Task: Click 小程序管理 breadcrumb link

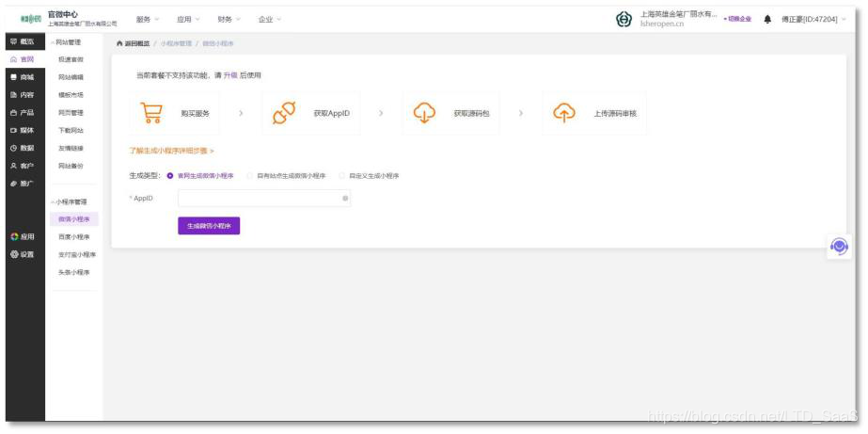Action: [176, 43]
